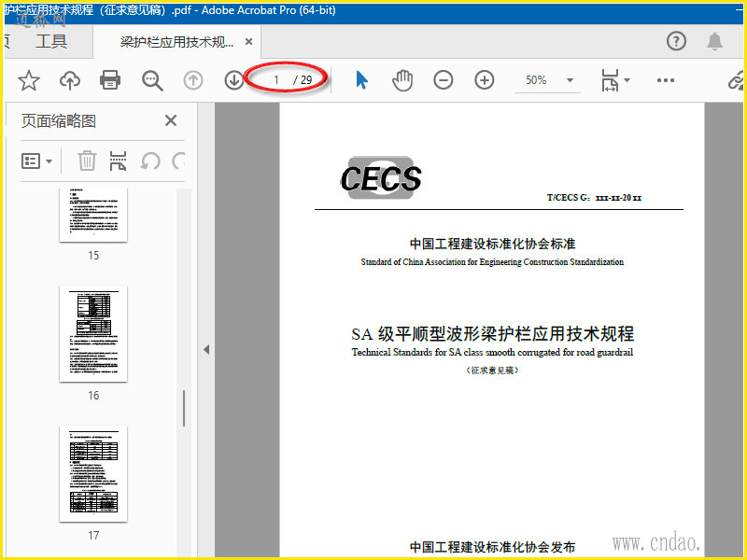The height and width of the screenshot is (560, 747).
Task: Select page 17 thumbnail
Action: coord(93,474)
